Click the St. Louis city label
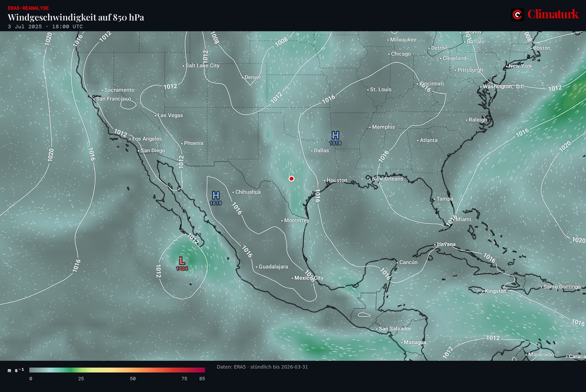Image resolution: width=586 pixels, height=392 pixels. (x=381, y=90)
